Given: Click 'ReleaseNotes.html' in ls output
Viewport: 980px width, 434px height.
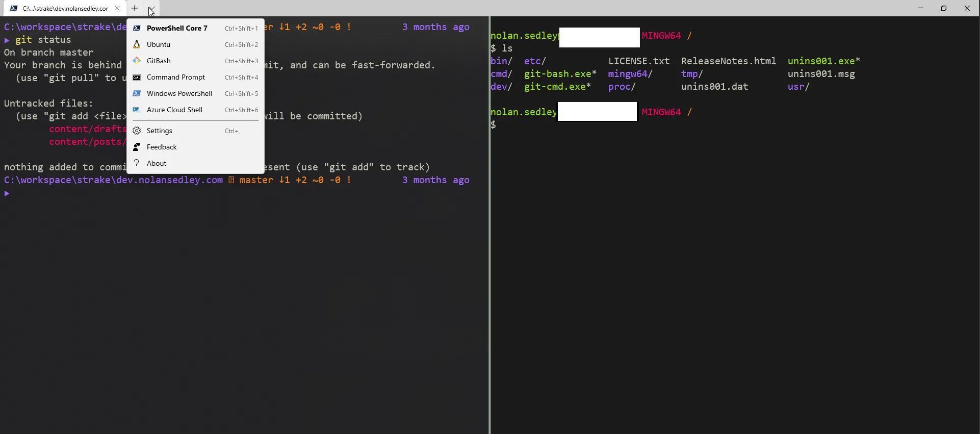Looking at the screenshot, I should pos(729,61).
